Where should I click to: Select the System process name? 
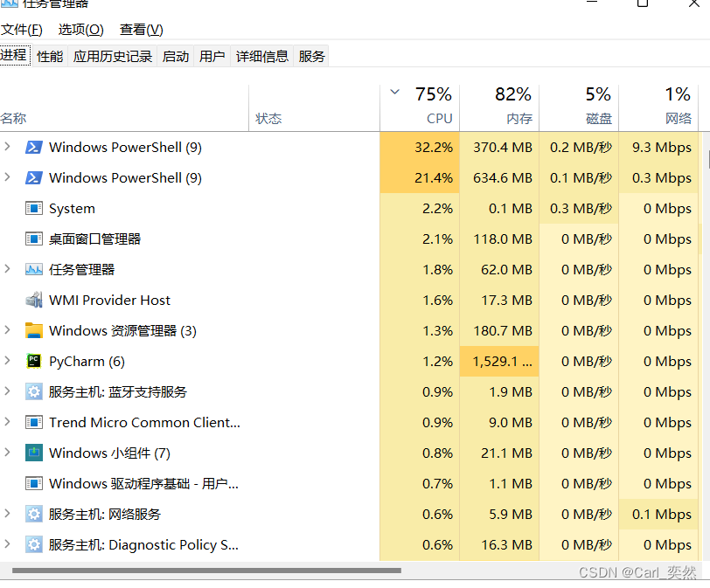[72, 209]
